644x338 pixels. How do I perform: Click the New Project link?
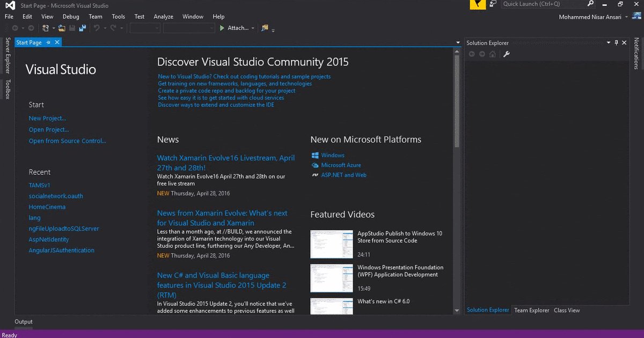47,118
